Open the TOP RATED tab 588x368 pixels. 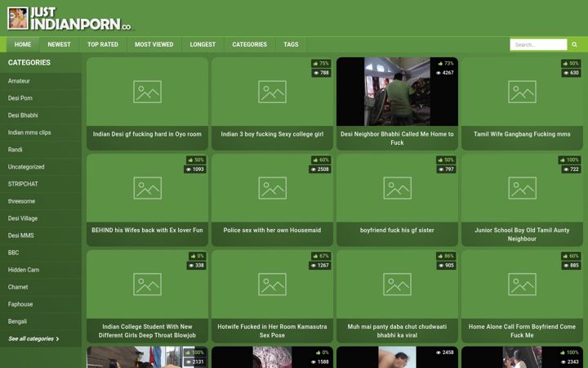[103, 44]
